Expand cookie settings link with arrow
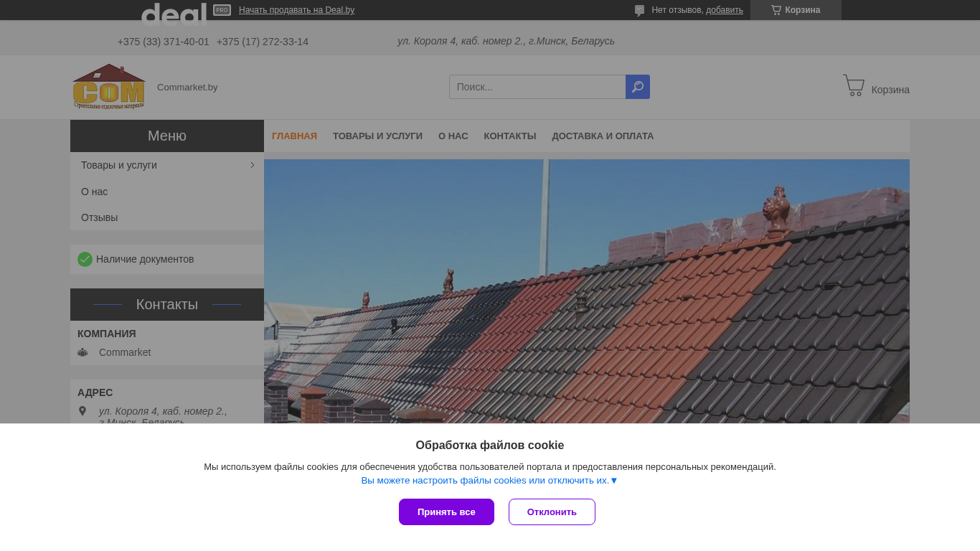The height and width of the screenshot is (551, 980). pos(489,481)
